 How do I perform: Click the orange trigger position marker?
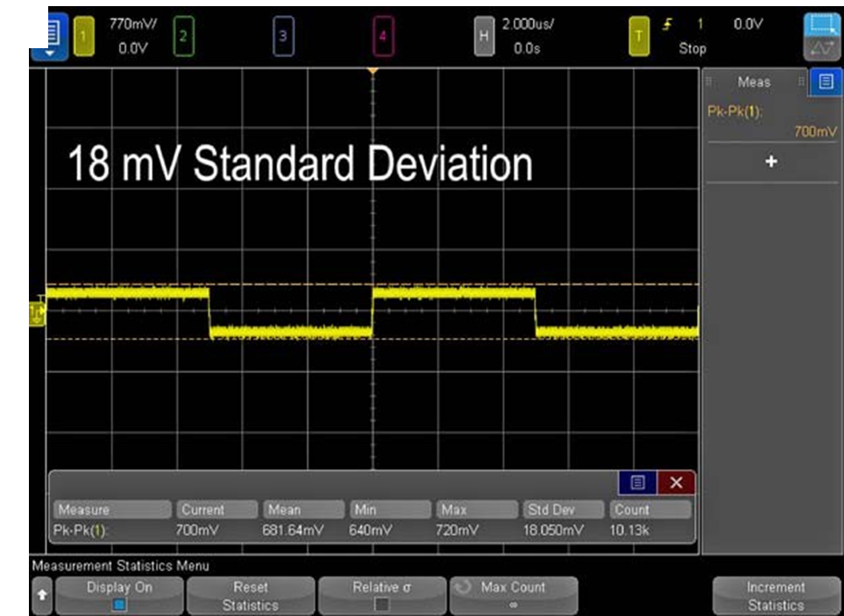(372, 70)
